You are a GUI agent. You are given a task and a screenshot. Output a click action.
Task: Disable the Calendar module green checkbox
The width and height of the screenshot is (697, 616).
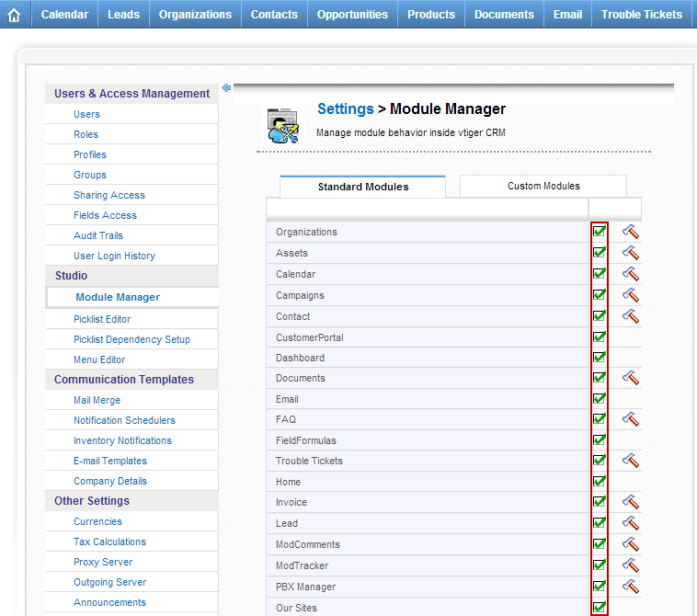tap(600, 274)
